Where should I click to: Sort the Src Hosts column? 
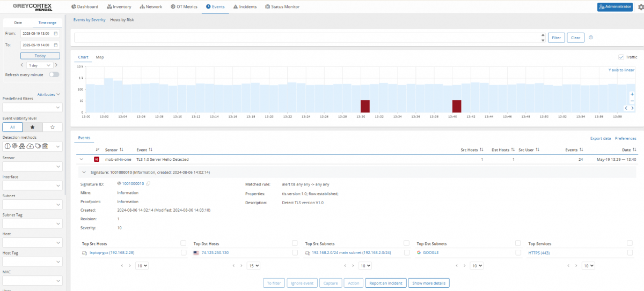pyautogui.click(x=481, y=150)
